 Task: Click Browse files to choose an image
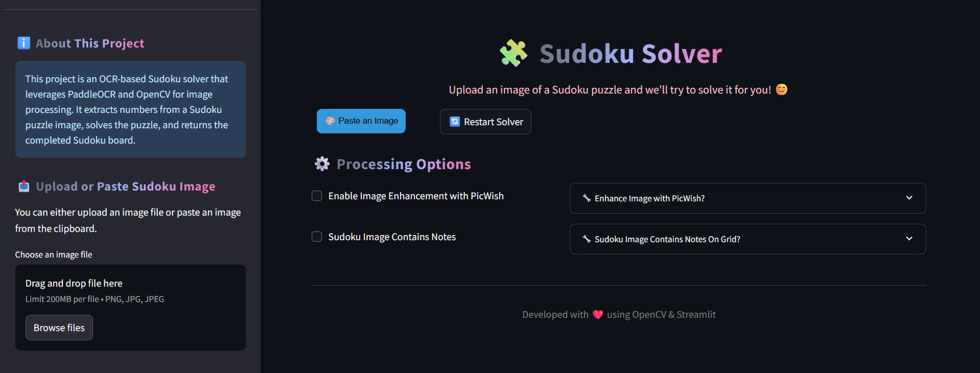[59, 328]
